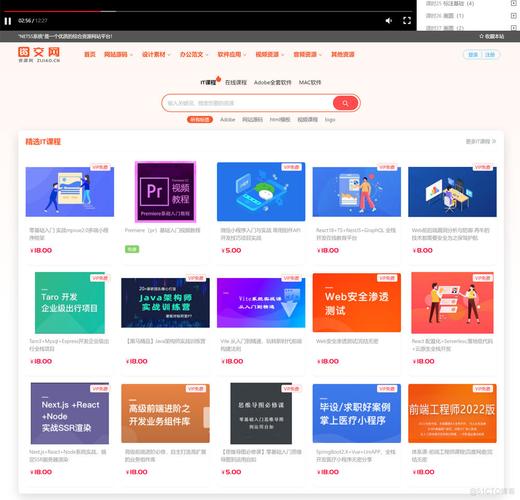Screen dimensions: 520x500
Task: Expand the first chapter row with (4)
Action: tap(513, 3)
